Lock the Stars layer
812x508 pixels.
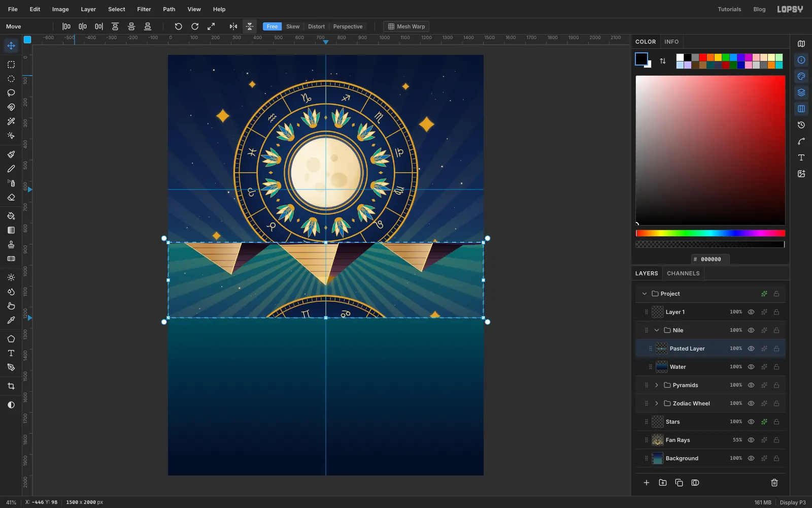pos(776,422)
